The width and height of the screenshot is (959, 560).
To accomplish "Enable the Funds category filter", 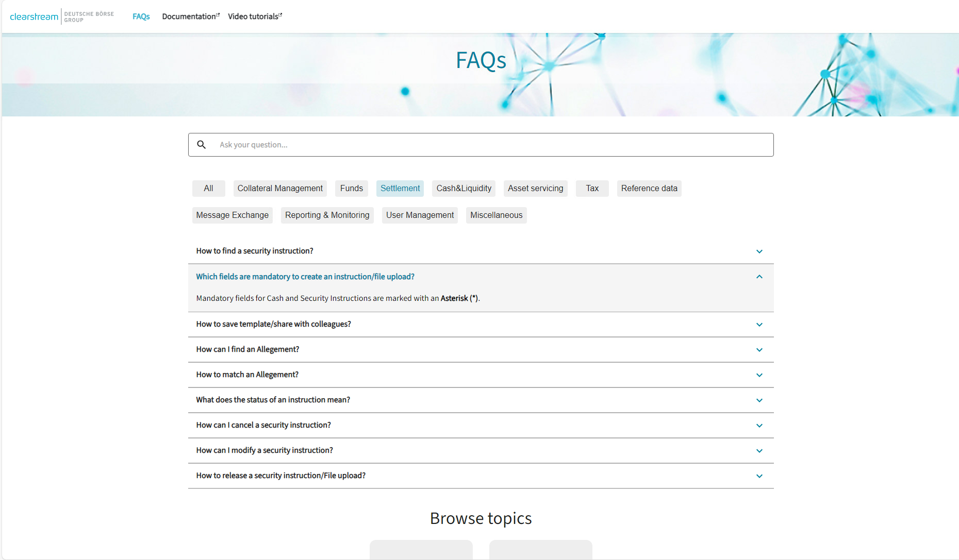I will point(351,188).
